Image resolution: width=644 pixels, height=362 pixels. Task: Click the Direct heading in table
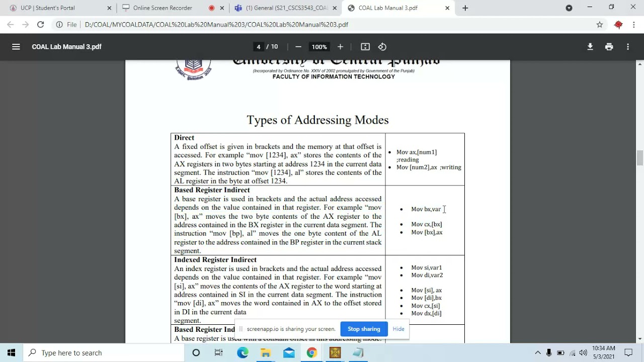coord(184,138)
